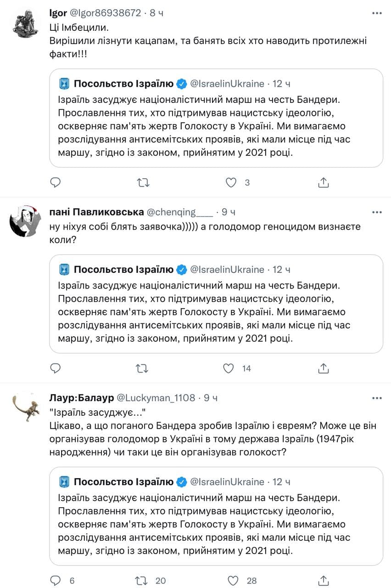Retweet Igor's tweet

click(x=144, y=182)
